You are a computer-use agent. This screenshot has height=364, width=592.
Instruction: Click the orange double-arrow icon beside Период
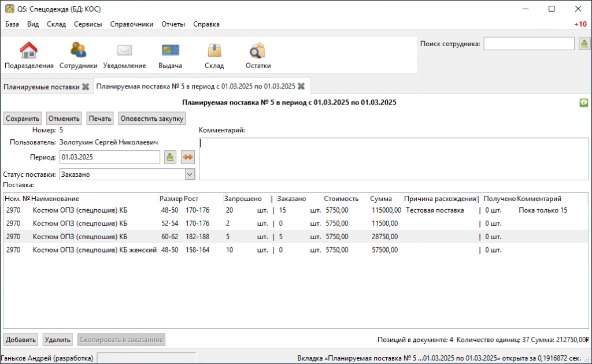pyautogui.click(x=188, y=157)
